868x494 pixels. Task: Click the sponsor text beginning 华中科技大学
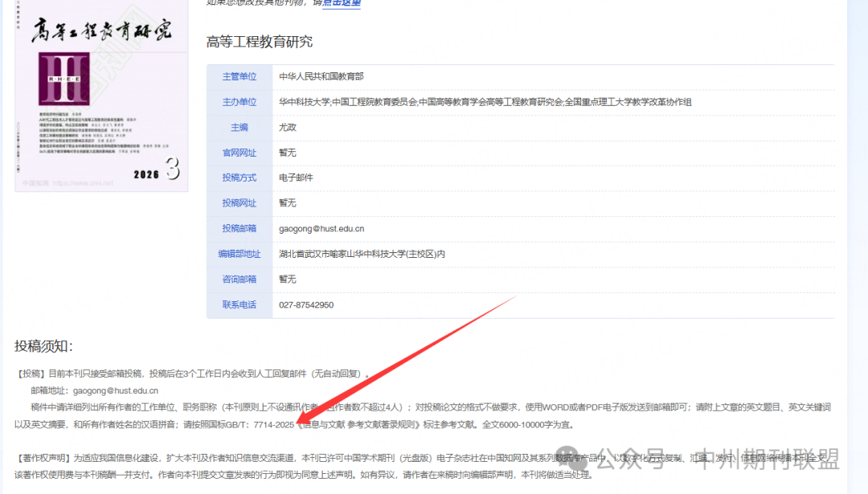tap(485, 102)
